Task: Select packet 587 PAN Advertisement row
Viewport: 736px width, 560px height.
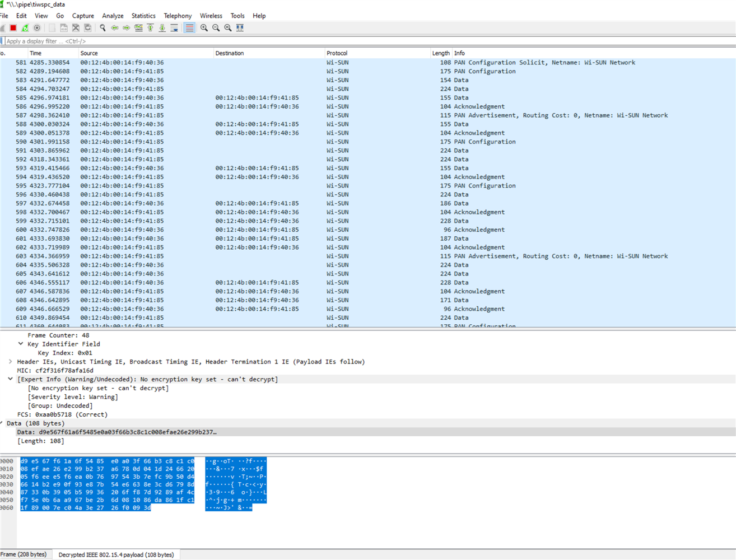Action: click(367, 115)
